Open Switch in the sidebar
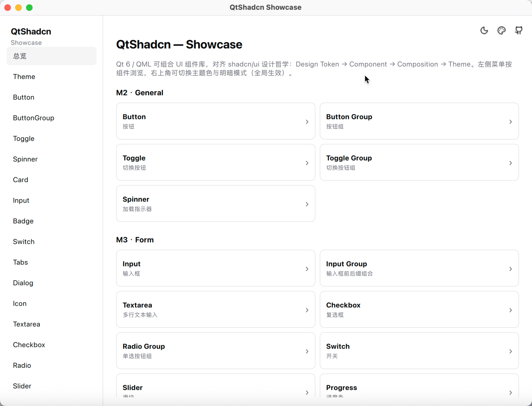The height and width of the screenshot is (406, 532). (x=52, y=242)
